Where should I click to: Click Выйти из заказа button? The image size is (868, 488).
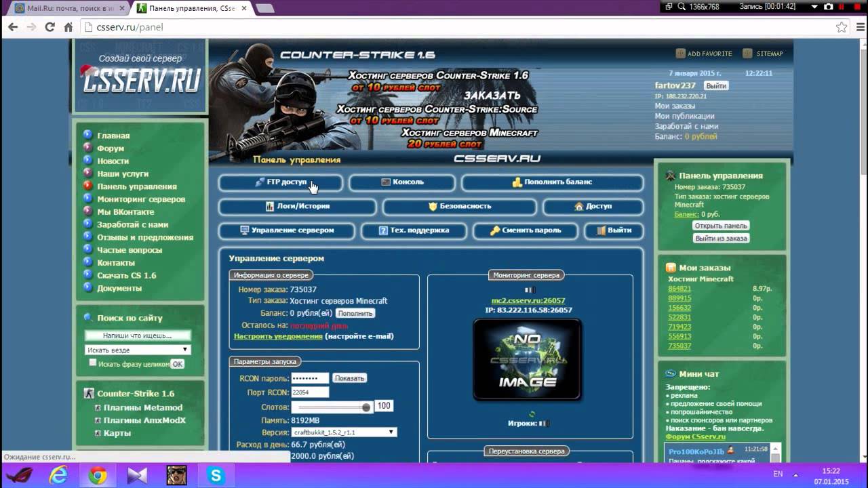[721, 239]
